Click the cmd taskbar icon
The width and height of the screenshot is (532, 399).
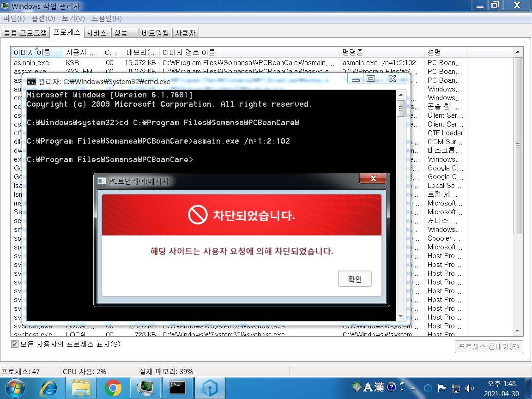coord(177,388)
